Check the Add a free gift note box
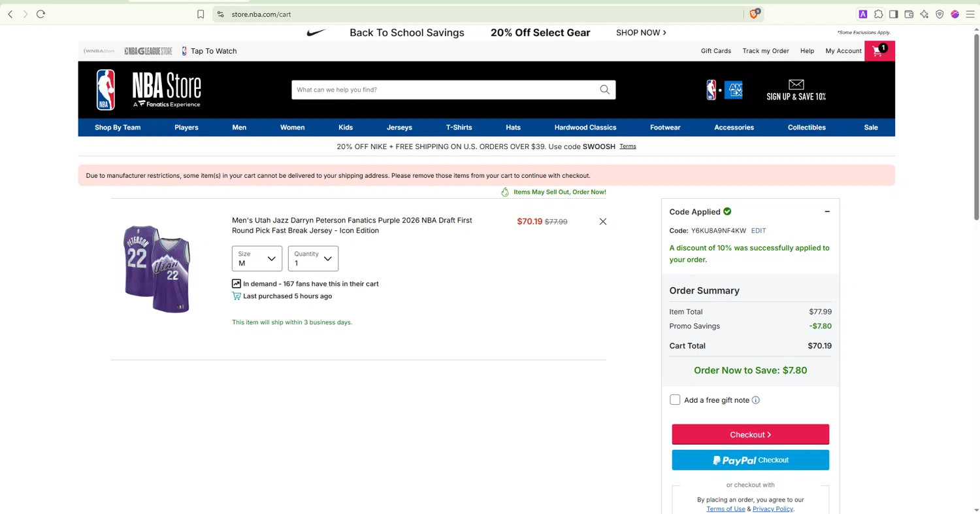Image resolution: width=980 pixels, height=514 pixels. point(675,400)
